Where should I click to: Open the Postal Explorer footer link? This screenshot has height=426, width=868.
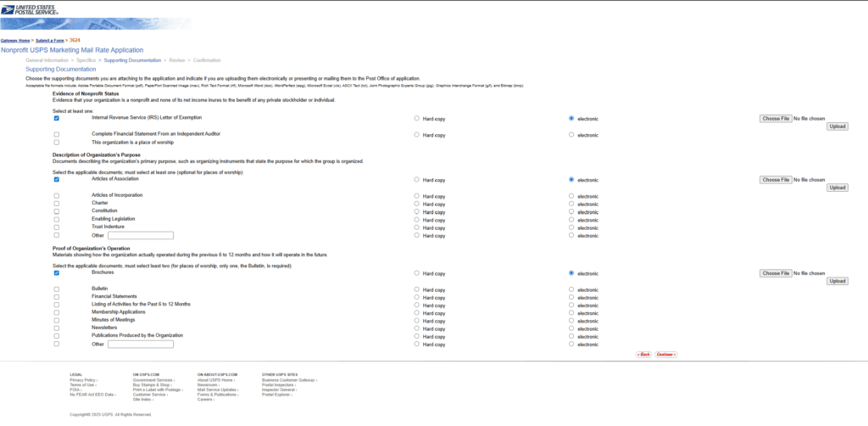pos(277,395)
